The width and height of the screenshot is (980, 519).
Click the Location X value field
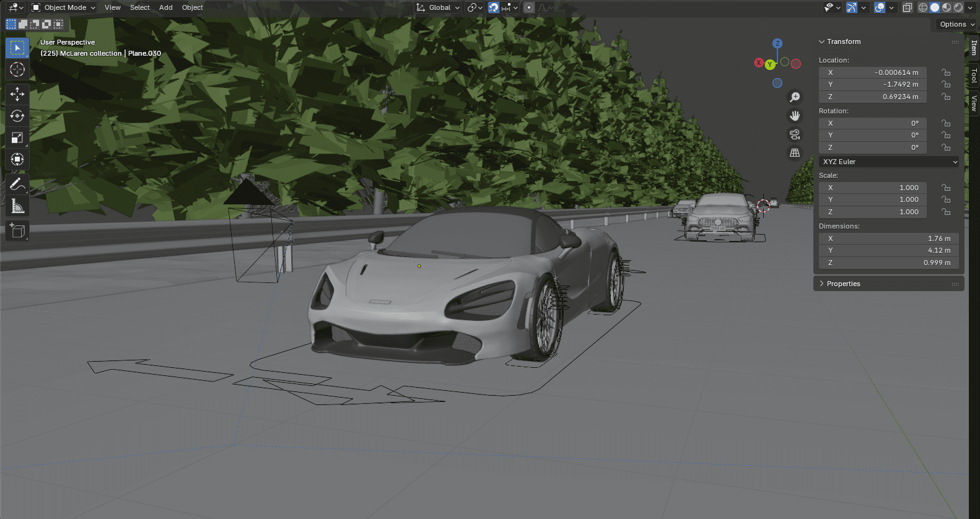[873, 72]
